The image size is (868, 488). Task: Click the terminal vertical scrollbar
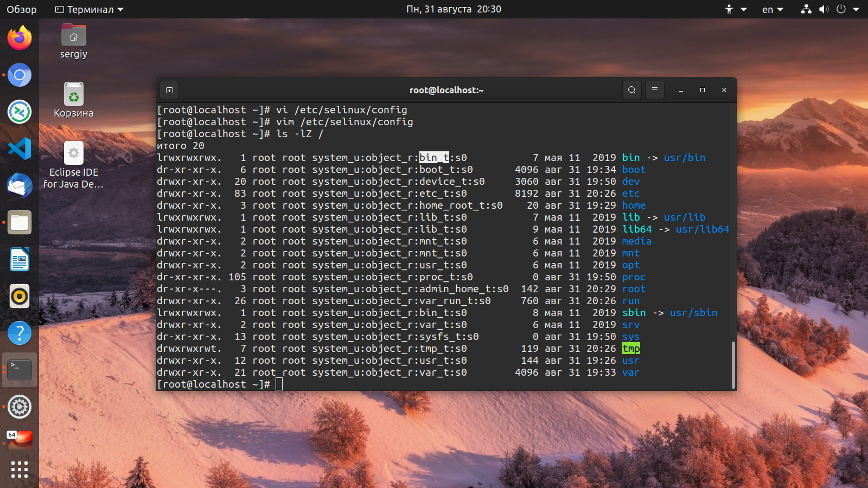733,364
